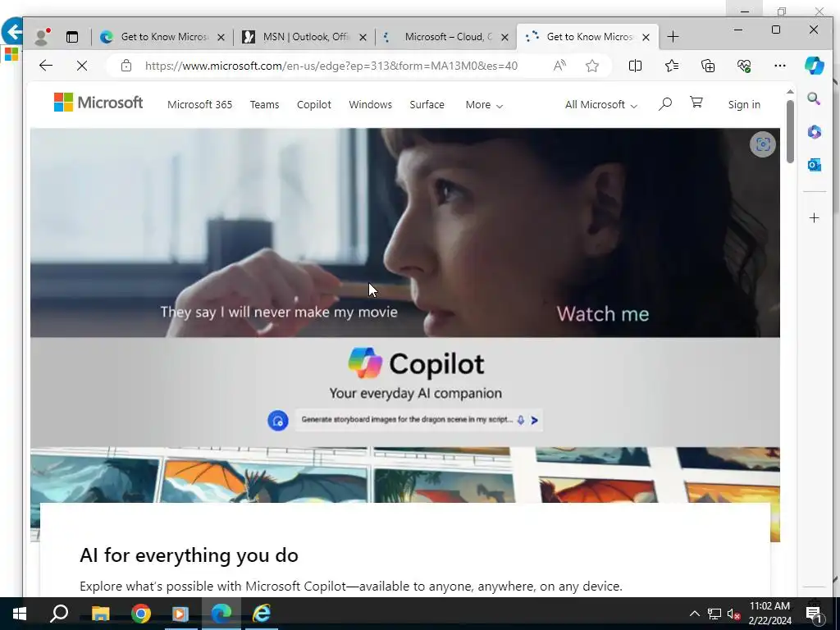The image size is (840, 630).
Task: Go back to the previous page
Action: point(46,66)
